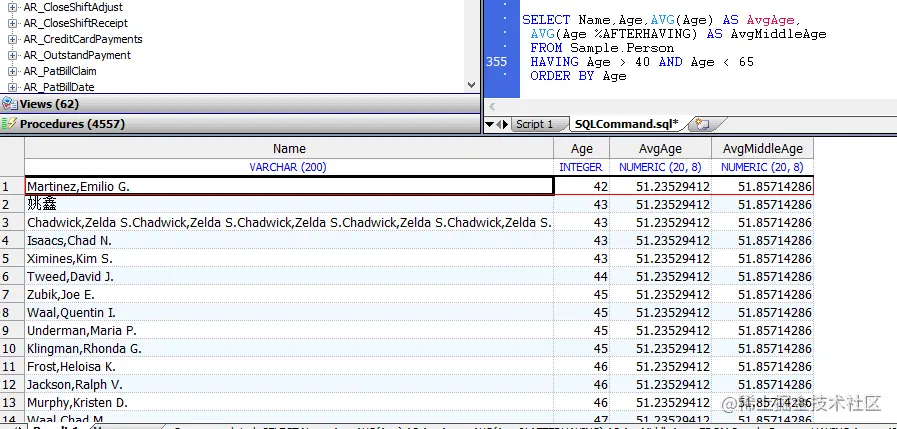The height and width of the screenshot is (429, 897).
Task: Open the new script tab icon
Action: coord(702,124)
